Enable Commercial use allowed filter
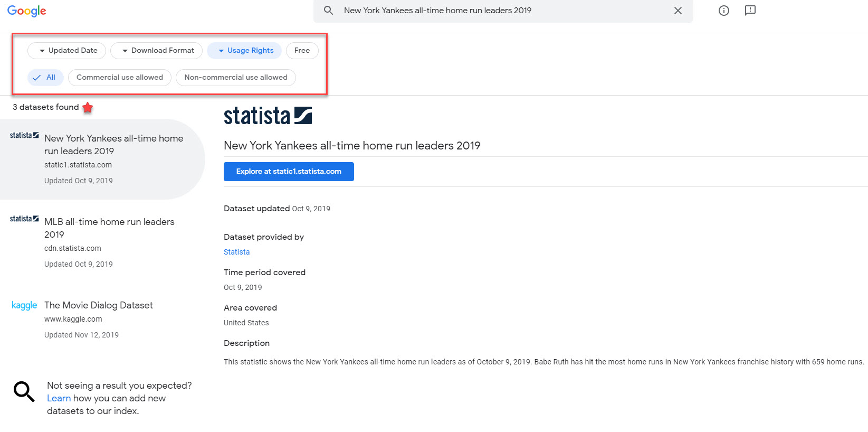This screenshot has height=432, width=868. pos(120,78)
